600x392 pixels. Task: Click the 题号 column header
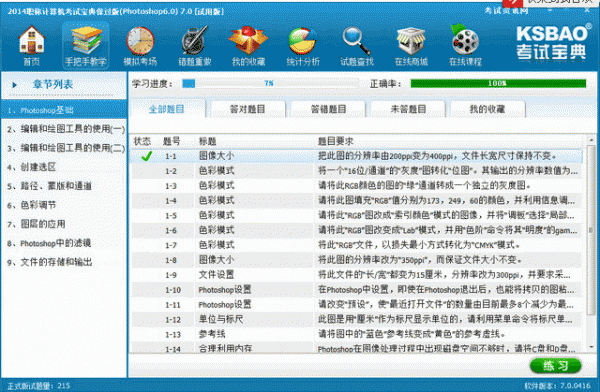click(x=171, y=141)
